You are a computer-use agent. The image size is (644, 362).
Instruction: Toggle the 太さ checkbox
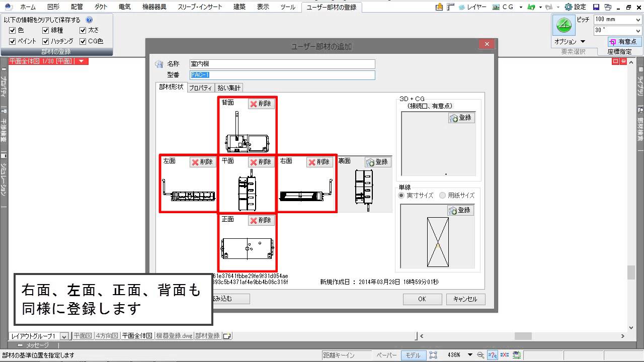click(x=83, y=30)
